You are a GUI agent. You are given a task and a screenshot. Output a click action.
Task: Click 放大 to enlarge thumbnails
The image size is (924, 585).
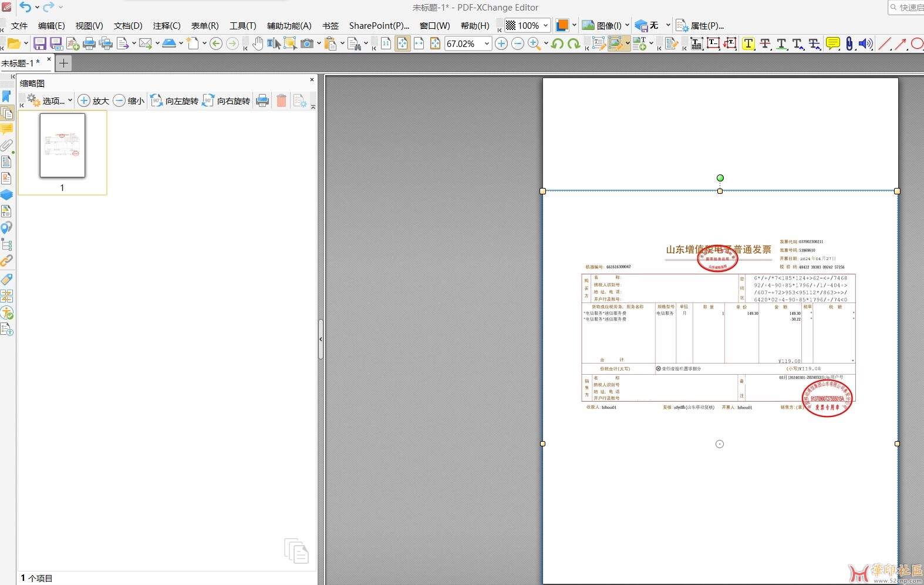[x=94, y=100]
